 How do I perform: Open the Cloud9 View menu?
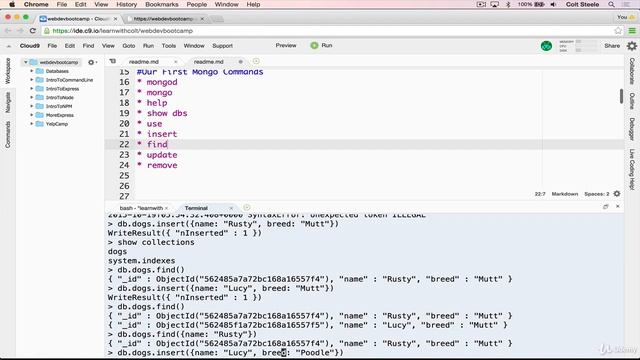pyautogui.click(x=108, y=46)
